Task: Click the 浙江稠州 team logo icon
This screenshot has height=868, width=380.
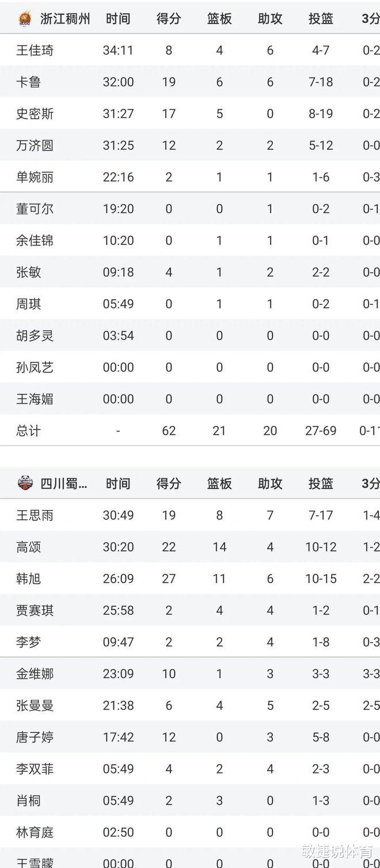Action: tap(25, 18)
